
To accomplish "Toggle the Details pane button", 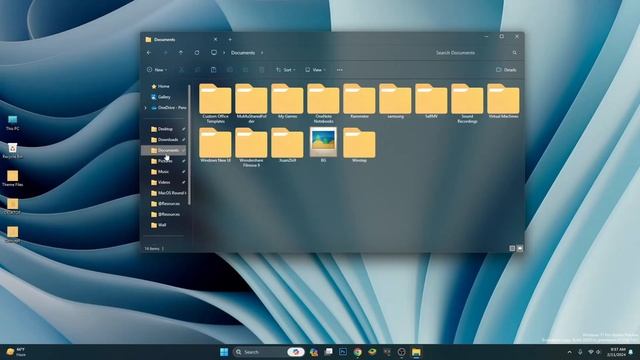I will pyautogui.click(x=506, y=70).
